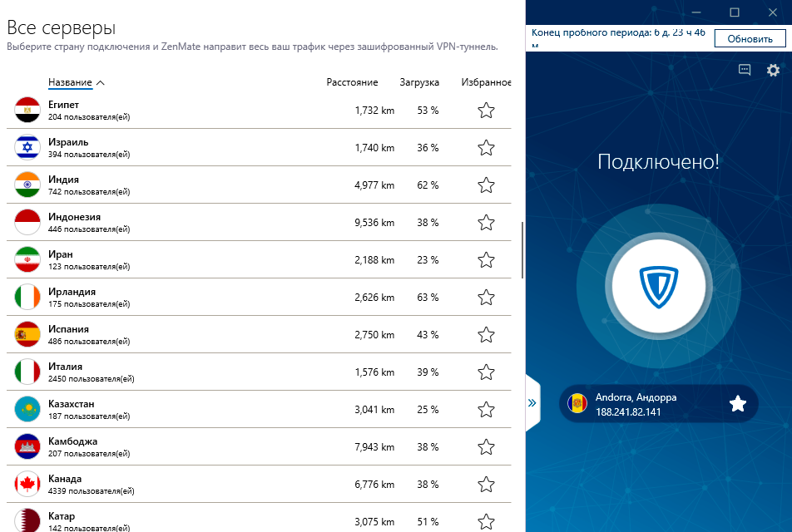Toggle sort arrow beside Название
This screenshot has width=792, height=532.
tap(101, 83)
